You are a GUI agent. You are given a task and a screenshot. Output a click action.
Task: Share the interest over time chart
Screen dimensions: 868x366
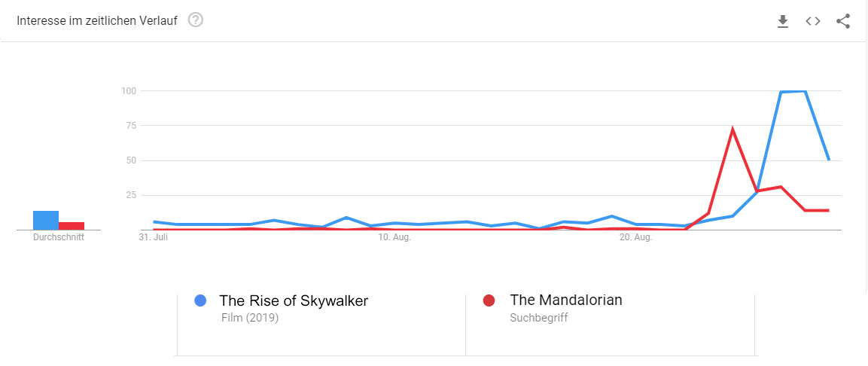pos(843,21)
